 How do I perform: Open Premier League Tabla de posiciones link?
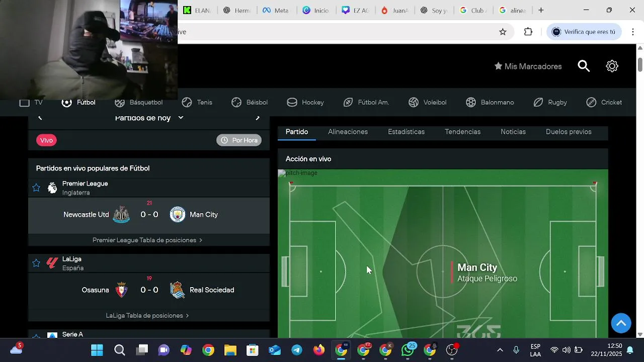point(147,240)
